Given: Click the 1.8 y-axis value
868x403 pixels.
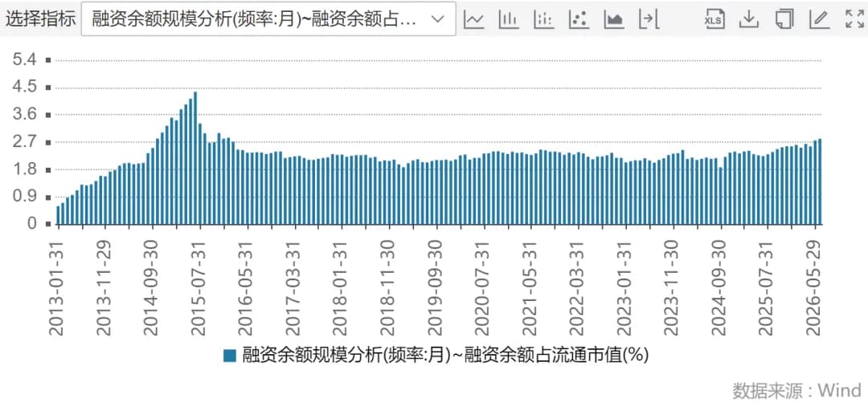Looking at the screenshot, I should [24, 169].
